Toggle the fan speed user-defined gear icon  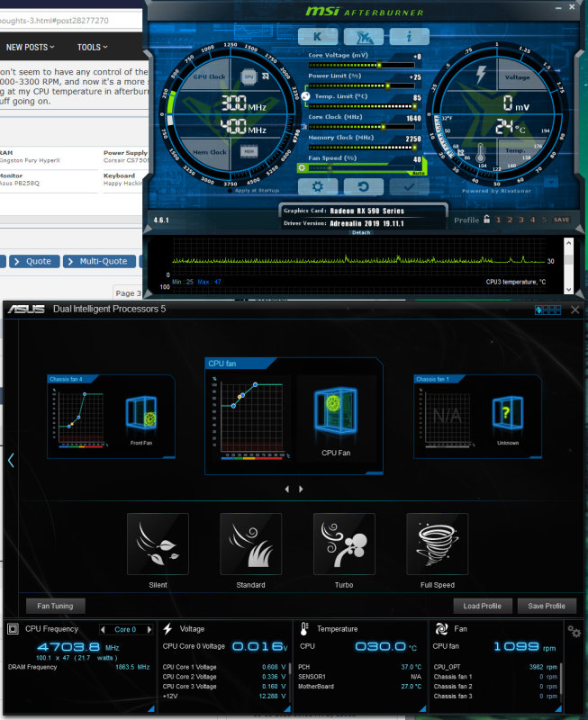302,168
